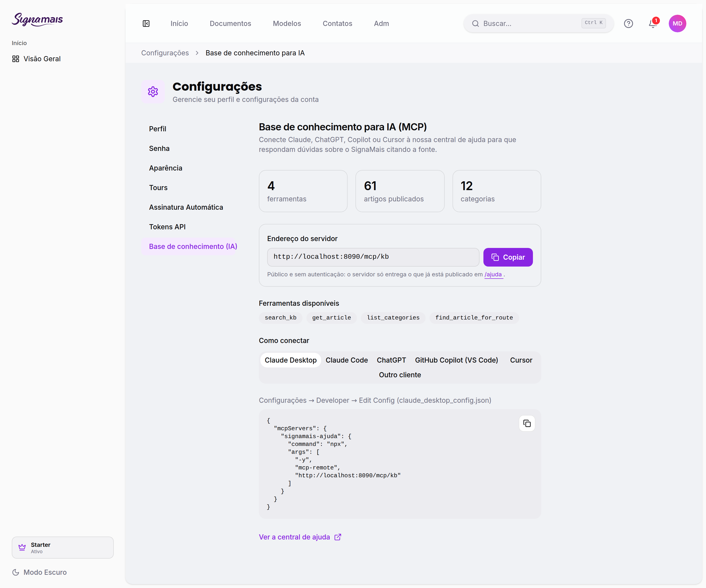The image size is (706, 588).
Task: Switch to the Cursor tab
Action: (521, 360)
